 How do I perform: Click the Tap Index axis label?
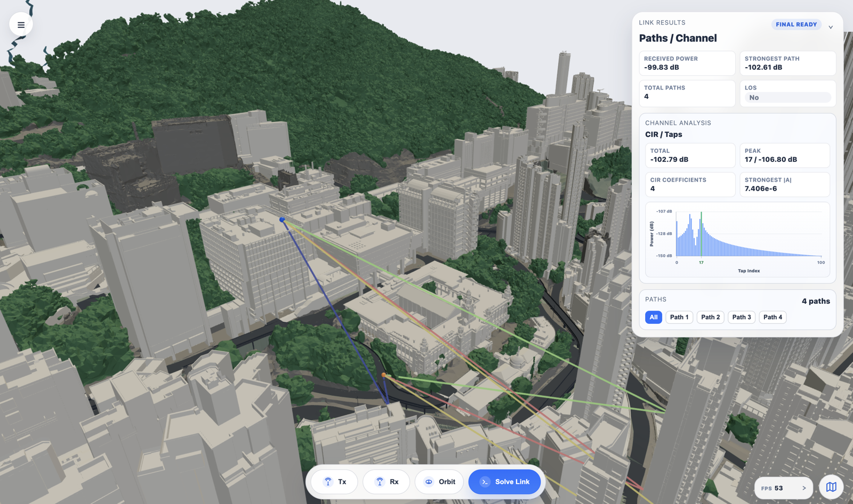[x=749, y=271]
